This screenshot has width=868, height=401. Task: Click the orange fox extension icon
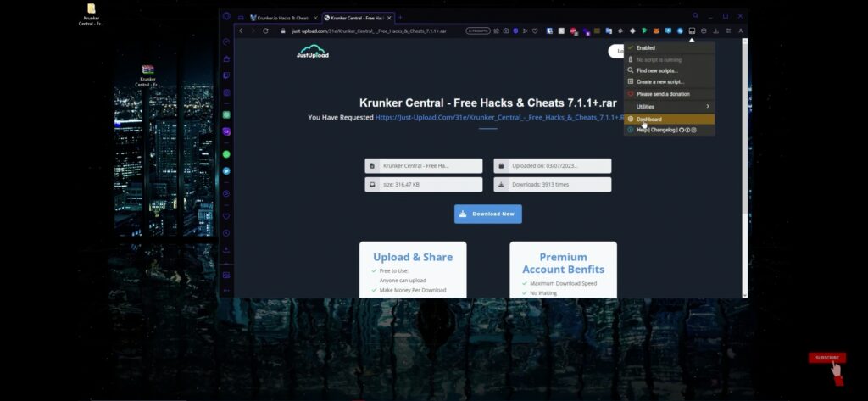(657, 31)
